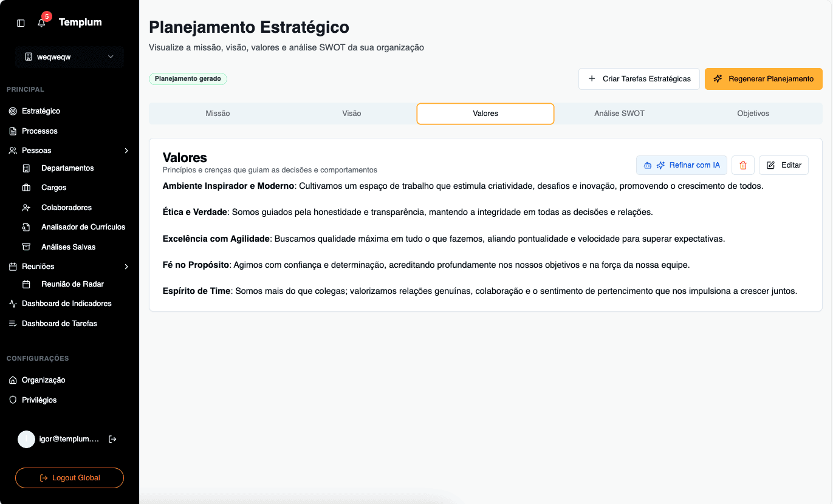Image resolution: width=833 pixels, height=504 pixels.
Task: Click the building icon beside weqweqw
Action: click(x=29, y=57)
